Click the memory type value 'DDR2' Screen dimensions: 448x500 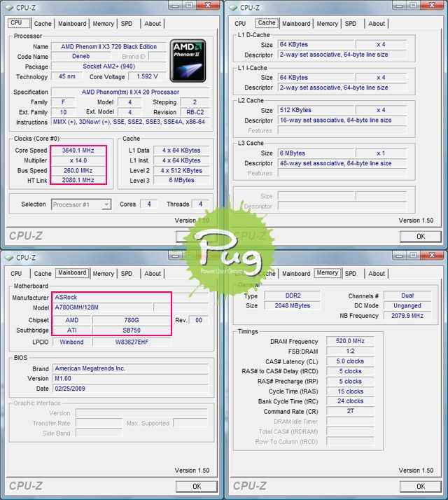pyautogui.click(x=293, y=296)
